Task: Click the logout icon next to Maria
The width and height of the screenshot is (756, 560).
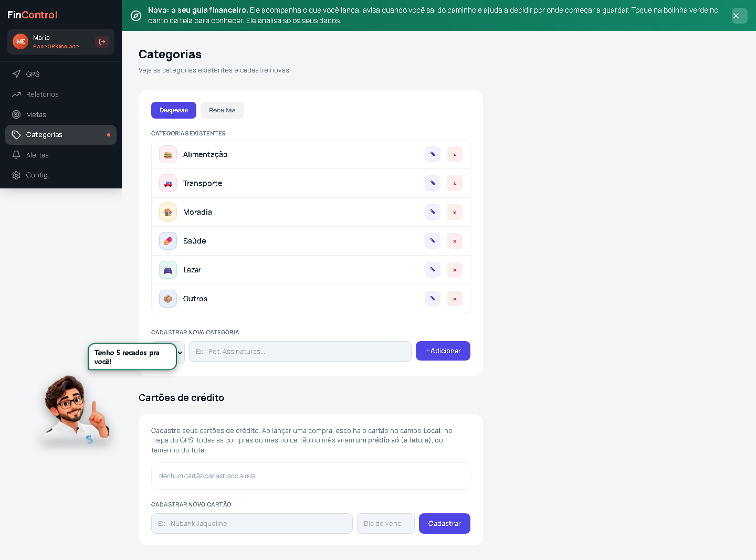Action: tap(102, 41)
